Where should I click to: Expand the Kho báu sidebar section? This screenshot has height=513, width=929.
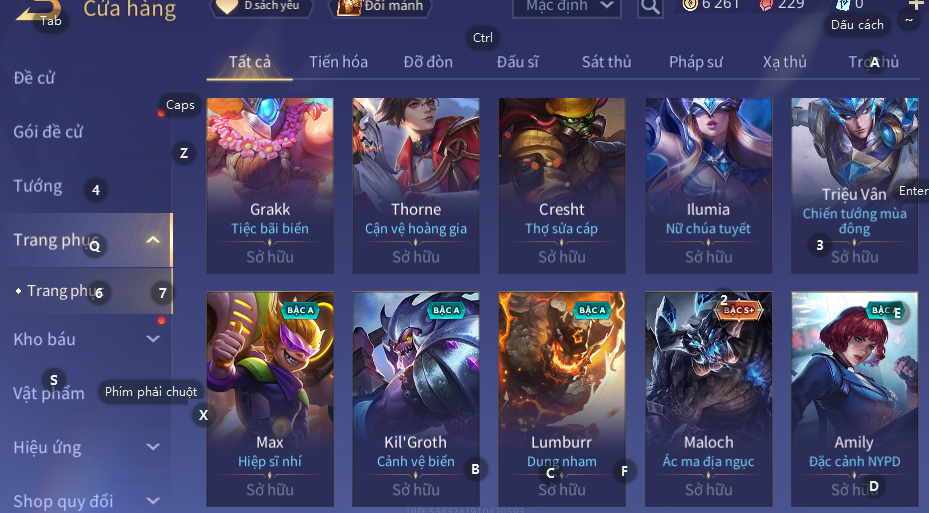coord(153,339)
